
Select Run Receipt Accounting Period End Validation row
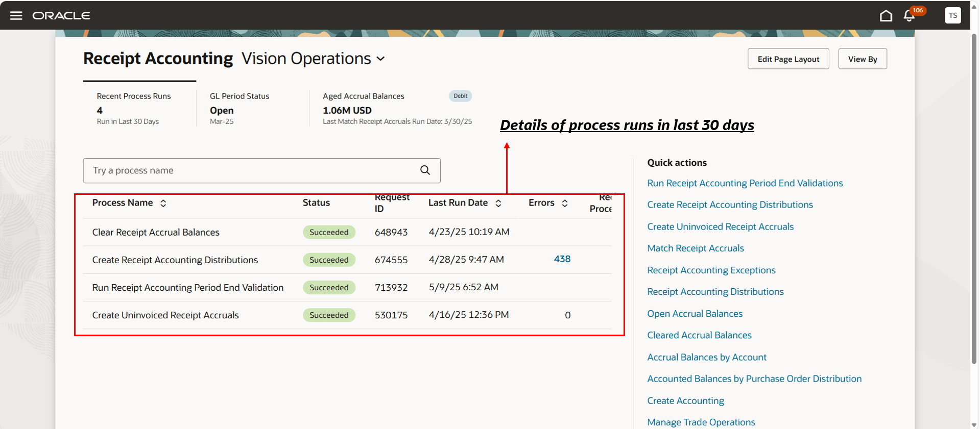coord(347,288)
